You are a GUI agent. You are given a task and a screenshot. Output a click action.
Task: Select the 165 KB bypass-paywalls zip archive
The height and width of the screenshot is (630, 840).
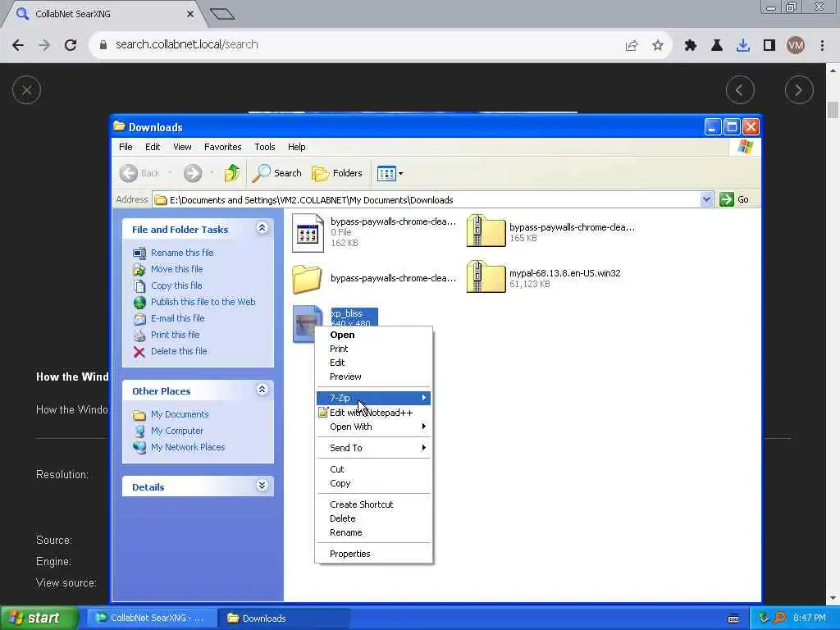point(486,231)
